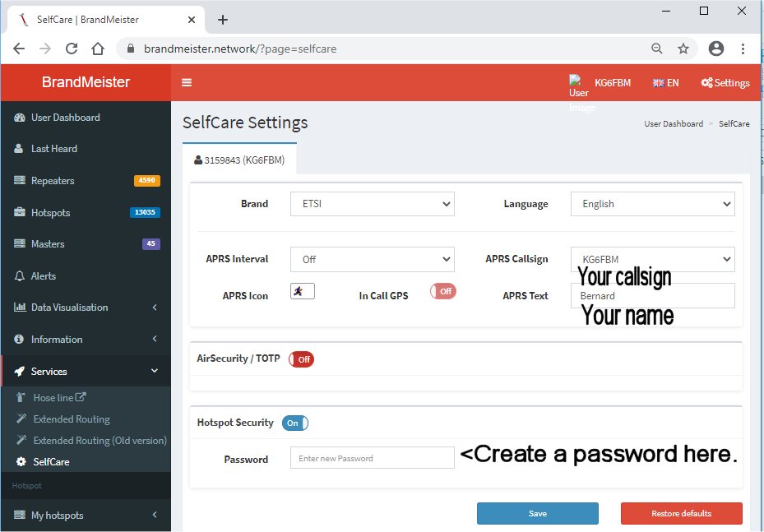Open the browser three-dot menu
Viewport: 764px width, 532px height.
click(x=743, y=49)
